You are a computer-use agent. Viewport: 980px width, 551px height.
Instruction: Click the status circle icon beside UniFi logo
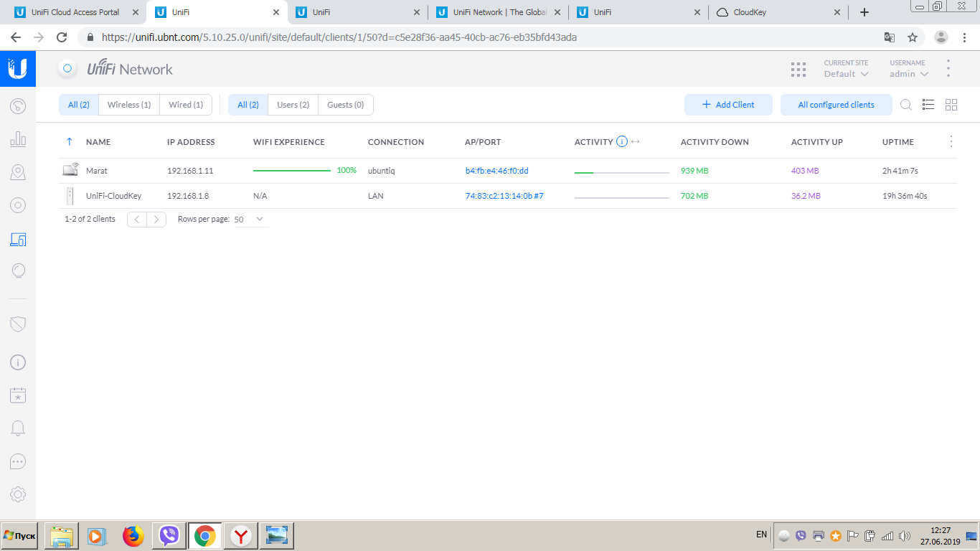[x=67, y=69]
